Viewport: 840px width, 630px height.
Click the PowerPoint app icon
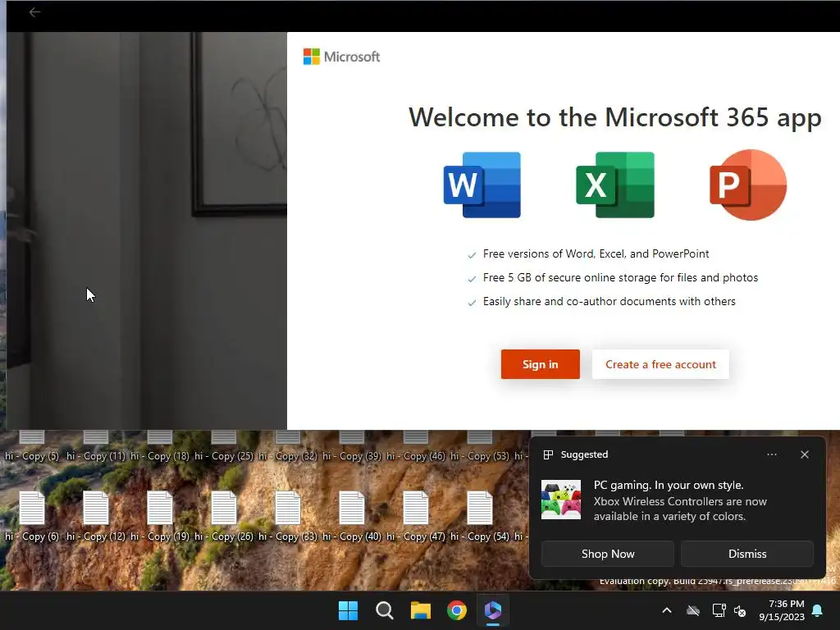click(748, 185)
